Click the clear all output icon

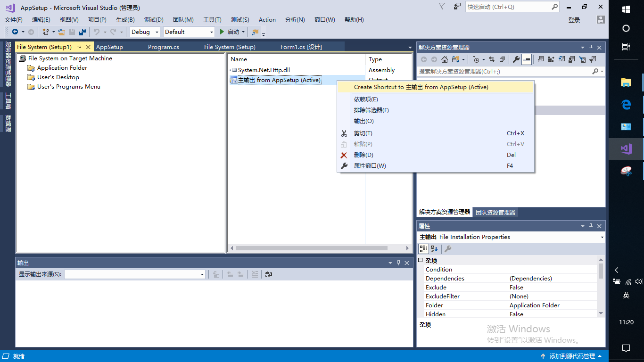click(255, 274)
